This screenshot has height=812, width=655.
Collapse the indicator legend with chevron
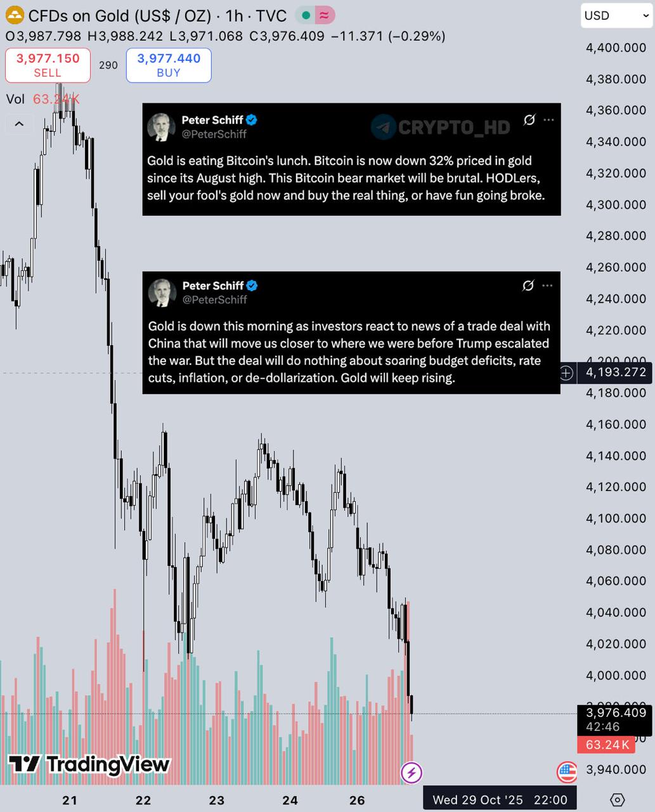pos(19,124)
